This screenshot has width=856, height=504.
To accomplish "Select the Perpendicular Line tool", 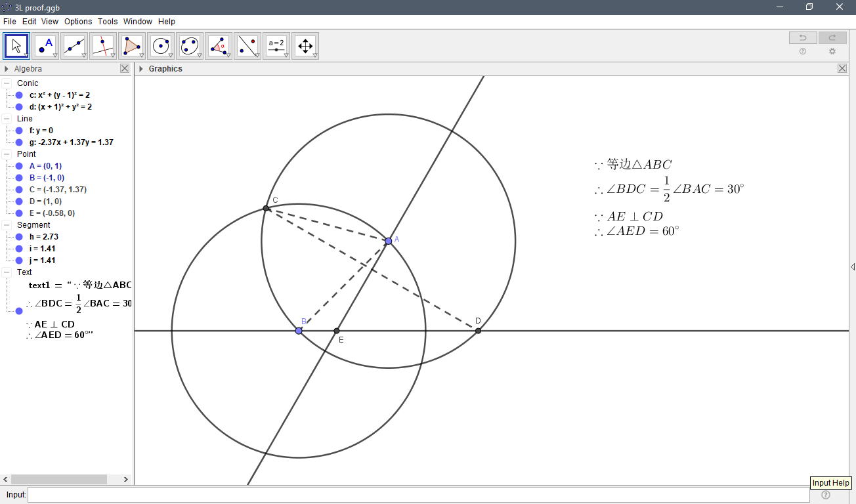I will [x=102, y=45].
